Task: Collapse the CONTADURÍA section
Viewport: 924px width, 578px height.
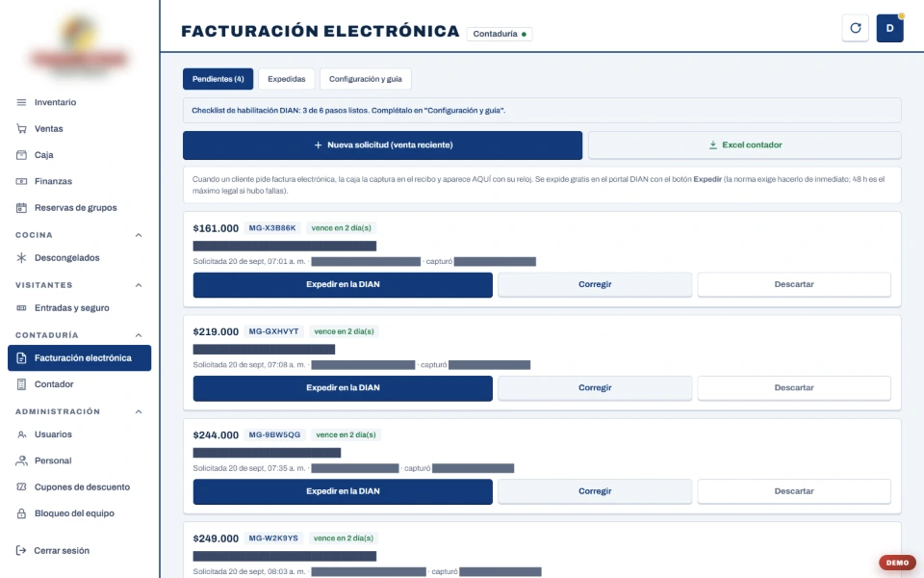Action: click(139, 335)
